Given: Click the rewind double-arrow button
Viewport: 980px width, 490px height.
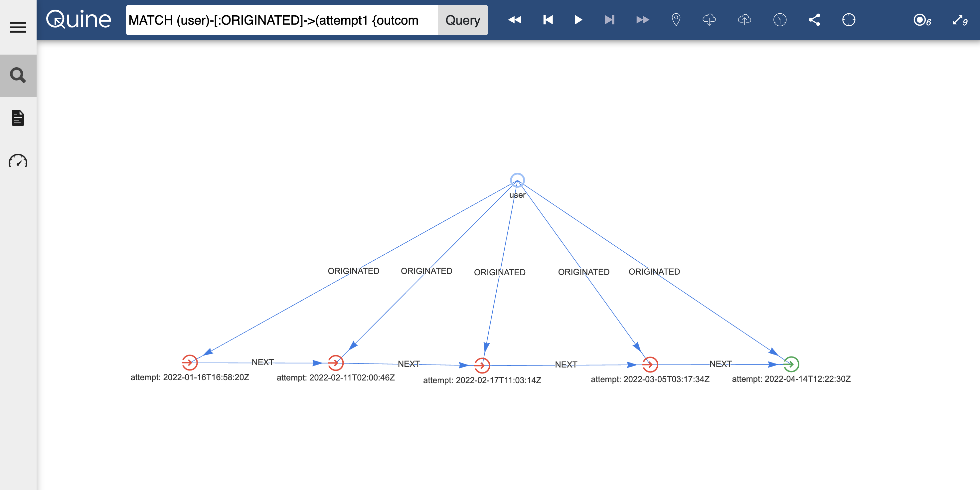Looking at the screenshot, I should click(x=515, y=20).
